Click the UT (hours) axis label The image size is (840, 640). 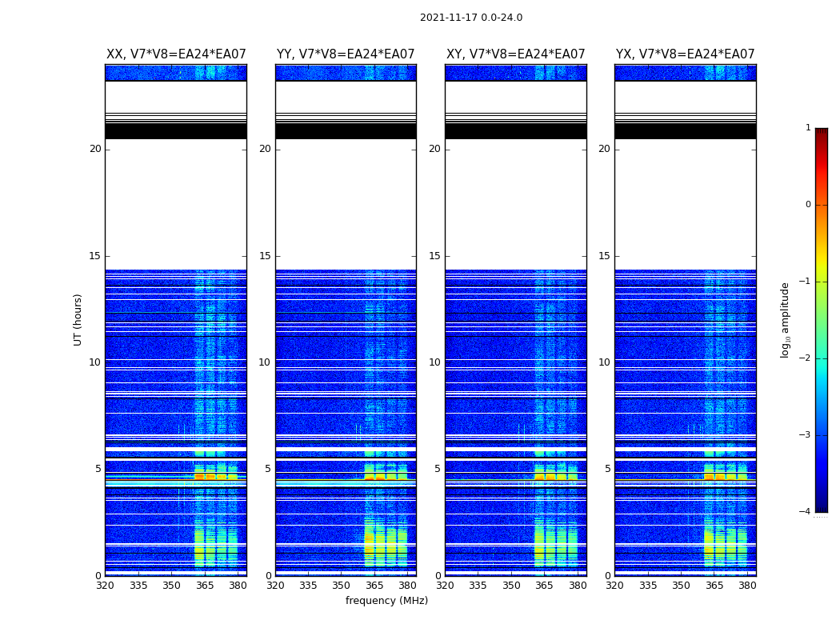click(78, 320)
